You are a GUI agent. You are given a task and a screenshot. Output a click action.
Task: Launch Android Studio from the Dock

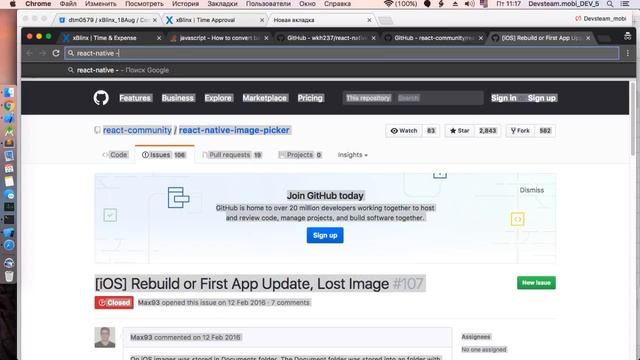(x=9, y=131)
